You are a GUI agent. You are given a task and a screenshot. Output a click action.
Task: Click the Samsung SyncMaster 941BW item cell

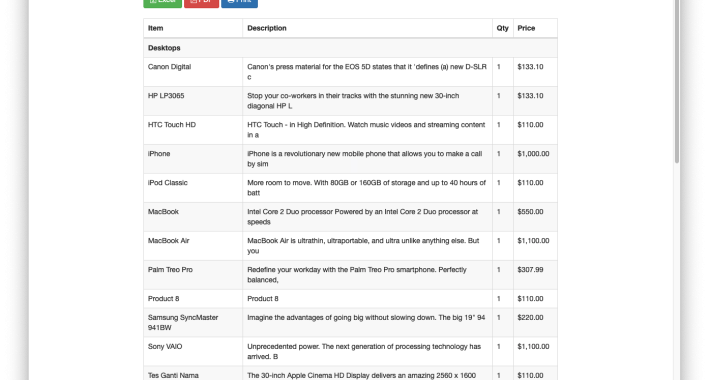tap(193, 323)
